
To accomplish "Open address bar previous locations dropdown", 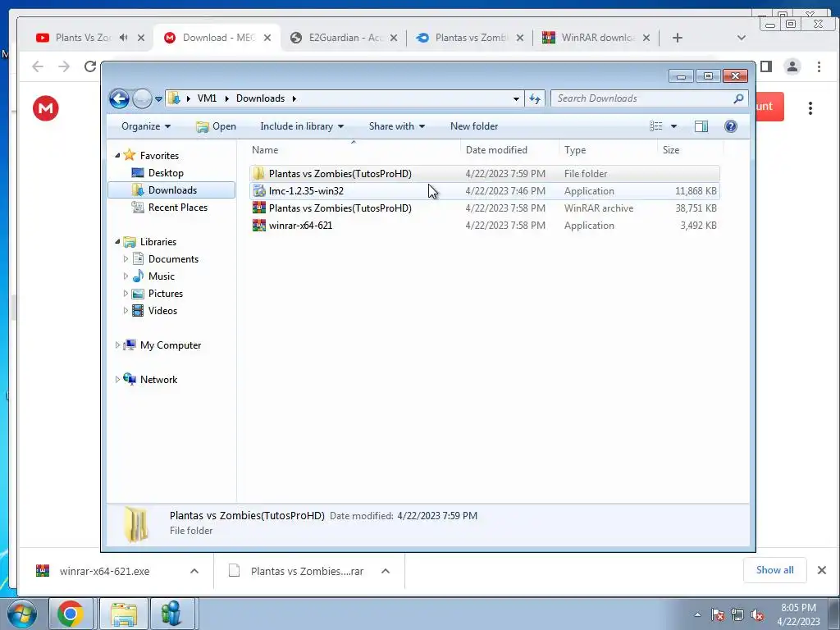I will click(x=516, y=98).
